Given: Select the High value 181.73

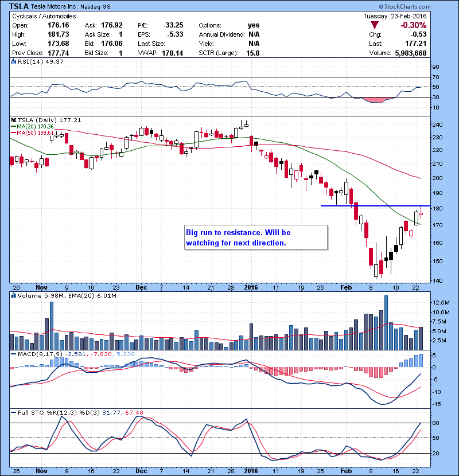Looking at the screenshot, I should point(59,34).
